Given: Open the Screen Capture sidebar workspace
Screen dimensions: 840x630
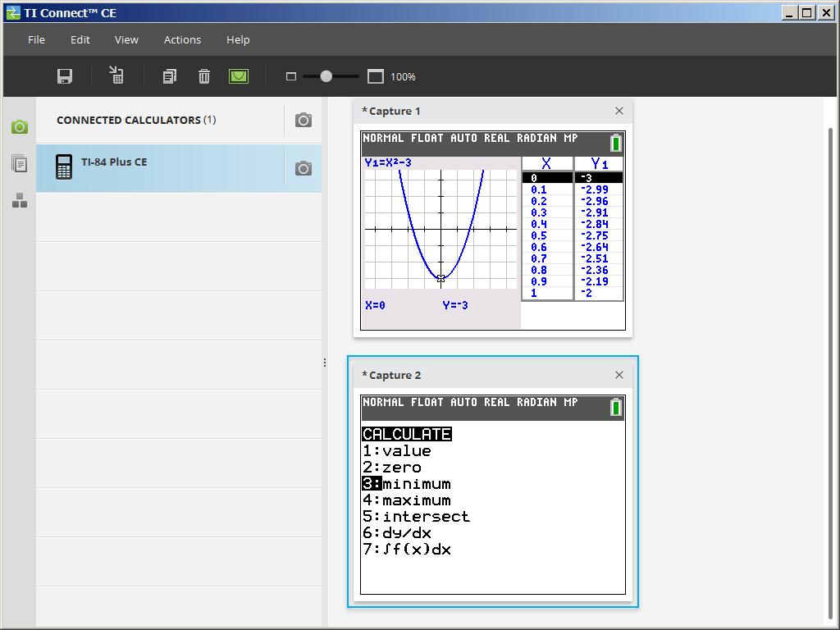Looking at the screenshot, I should click(x=20, y=127).
